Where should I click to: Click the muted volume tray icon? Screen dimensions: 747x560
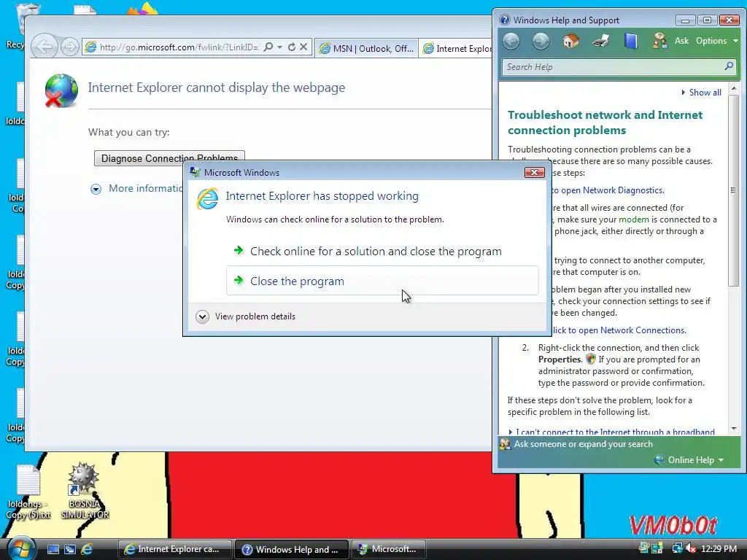tap(691, 548)
